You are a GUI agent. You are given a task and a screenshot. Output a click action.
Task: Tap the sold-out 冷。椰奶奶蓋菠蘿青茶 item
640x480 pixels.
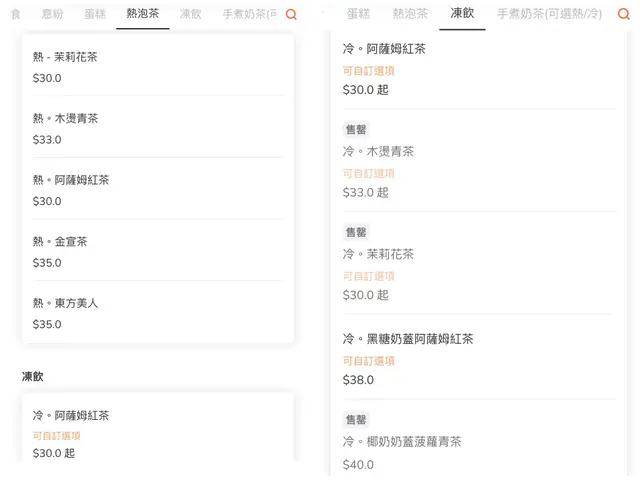click(x=478, y=442)
